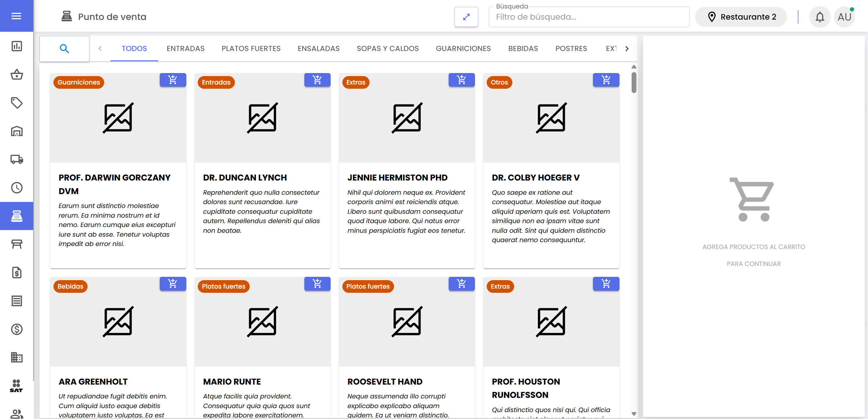Switch to the GUARNICIONES tab

pyautogui.click(x=463, y=49)
